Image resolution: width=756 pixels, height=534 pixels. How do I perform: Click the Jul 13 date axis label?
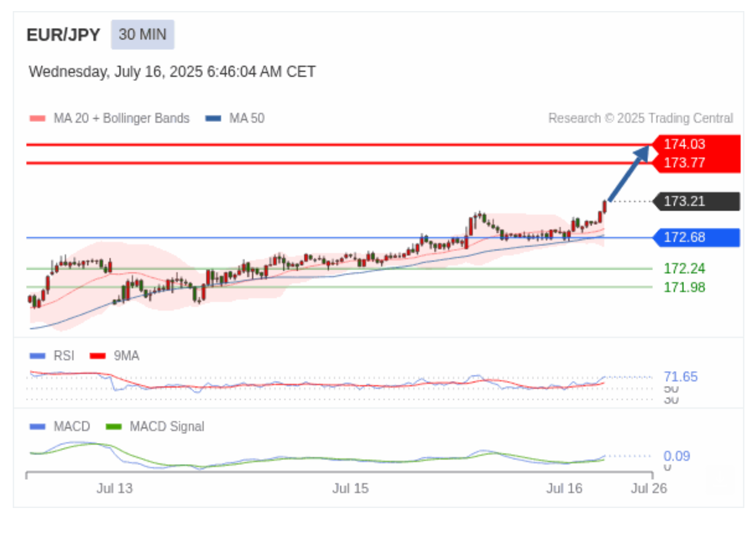coord(115,488)
